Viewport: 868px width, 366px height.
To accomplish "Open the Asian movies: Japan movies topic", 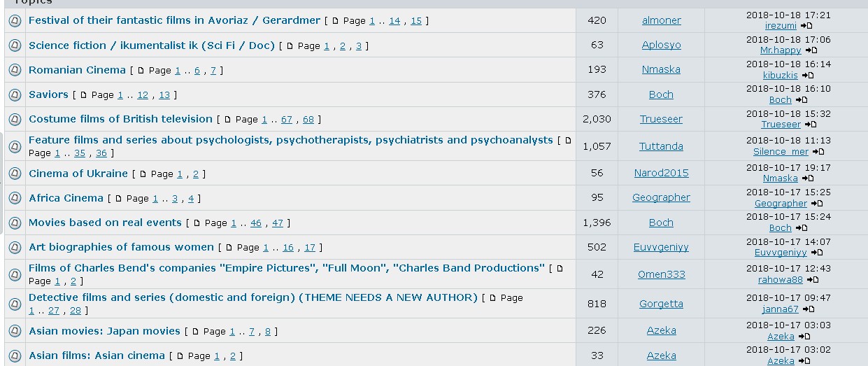I will (104, 331).
